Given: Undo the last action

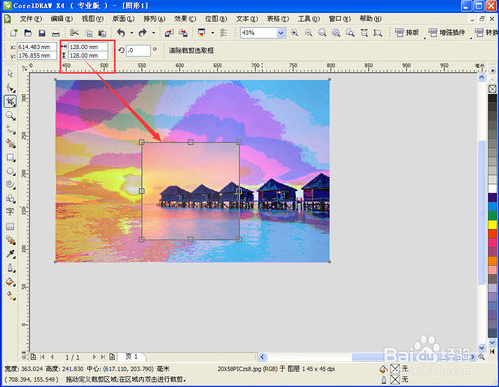Looking at the screenshot, I should (121, 33).
